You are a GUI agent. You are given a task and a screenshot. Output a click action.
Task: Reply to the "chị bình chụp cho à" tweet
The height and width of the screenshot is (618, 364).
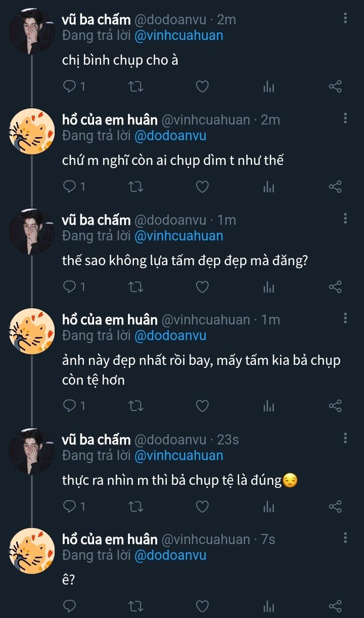[69, 87]
